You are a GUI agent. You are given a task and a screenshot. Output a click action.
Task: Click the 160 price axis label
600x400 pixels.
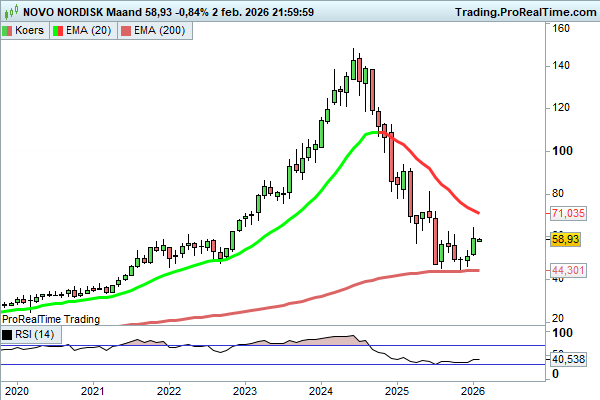click(561, 28)
